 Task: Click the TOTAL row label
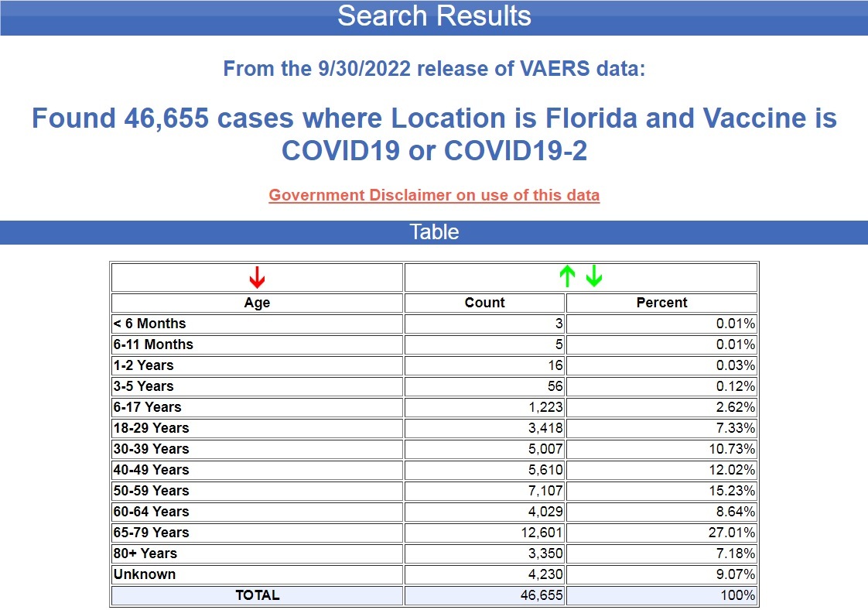257,595
